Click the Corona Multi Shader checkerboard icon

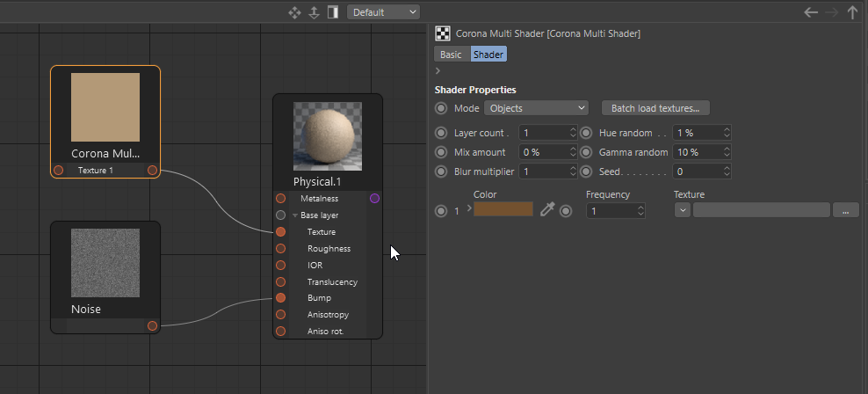(x=442, y=33)
